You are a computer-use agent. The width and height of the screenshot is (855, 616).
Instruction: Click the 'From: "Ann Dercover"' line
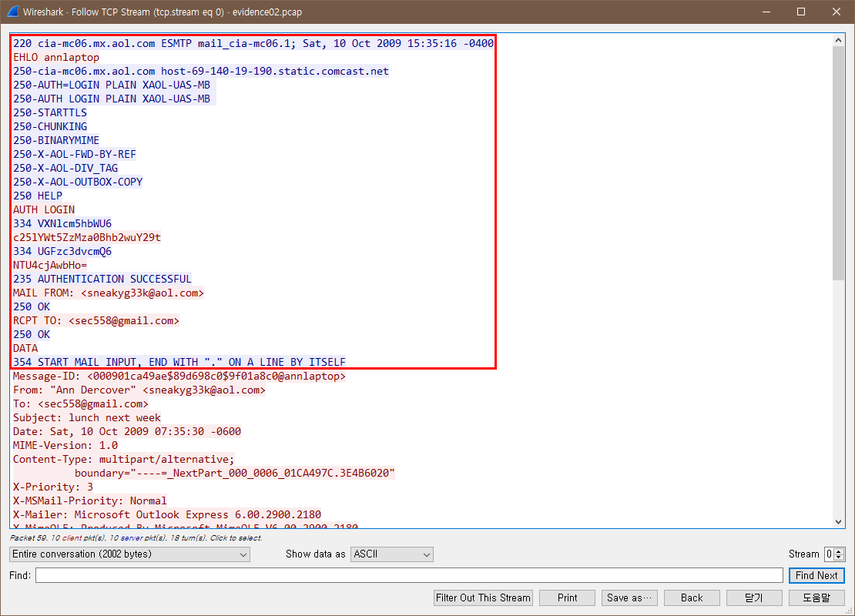[x=139, y=390]
